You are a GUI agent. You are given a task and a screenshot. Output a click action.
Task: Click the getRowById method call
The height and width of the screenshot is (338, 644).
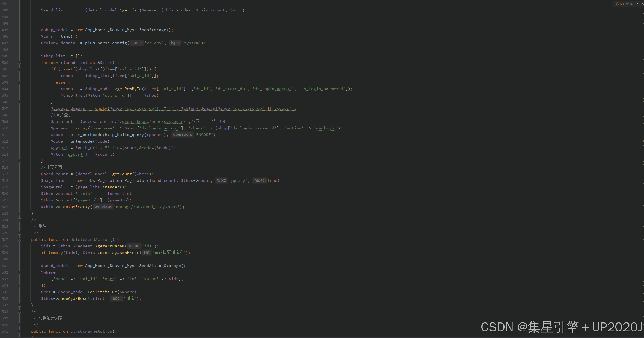[x=129, y=89]
